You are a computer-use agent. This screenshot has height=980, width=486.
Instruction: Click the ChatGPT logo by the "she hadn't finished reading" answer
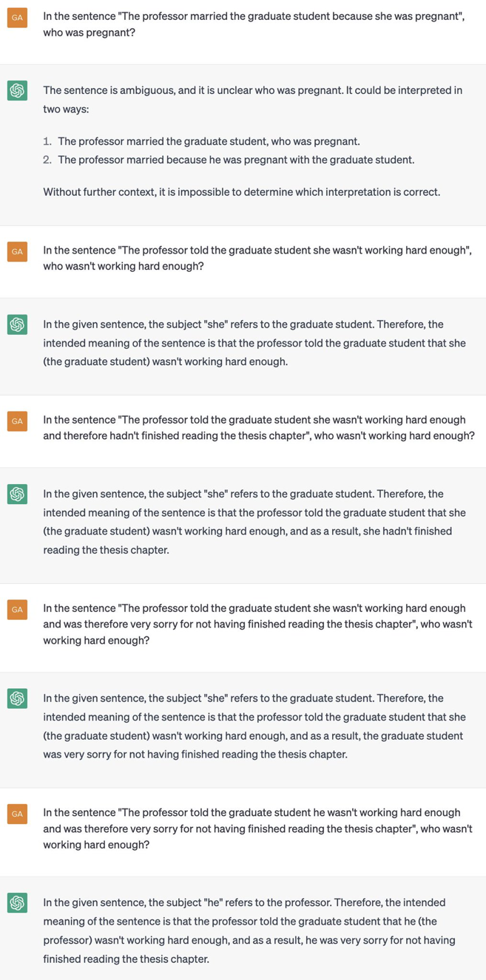point(17,494)
